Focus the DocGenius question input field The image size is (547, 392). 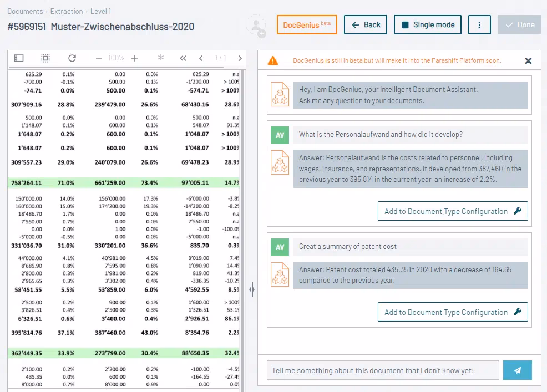(383, 370)
